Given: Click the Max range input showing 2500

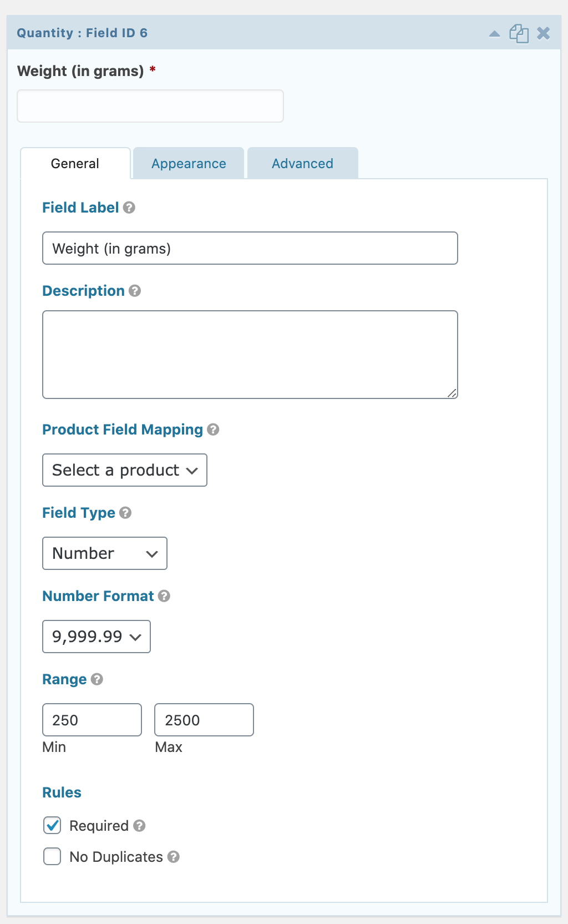Looking at the screenshot, I should point(204,719).
